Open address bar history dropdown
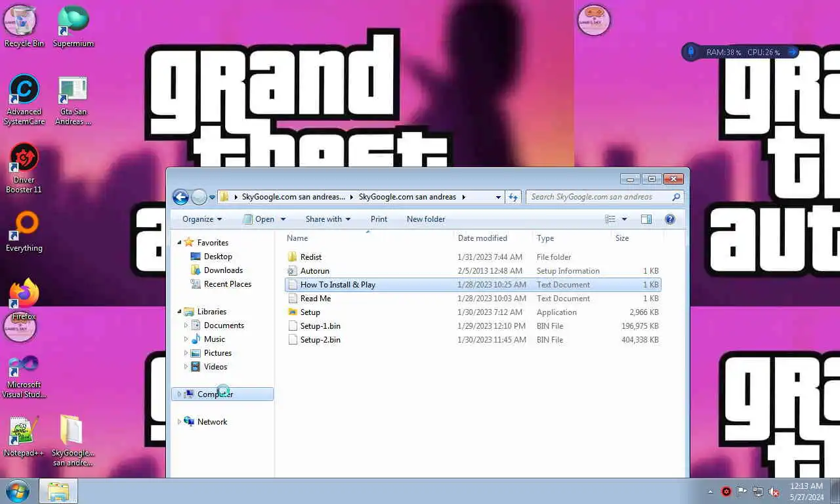This screenshot has width=840, height=504. 498,197
